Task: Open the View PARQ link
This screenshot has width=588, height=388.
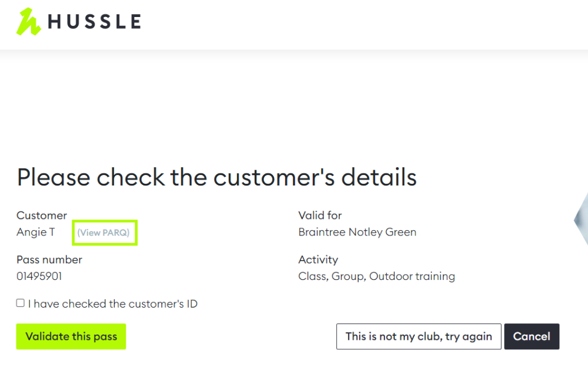Action: [103, 232]
